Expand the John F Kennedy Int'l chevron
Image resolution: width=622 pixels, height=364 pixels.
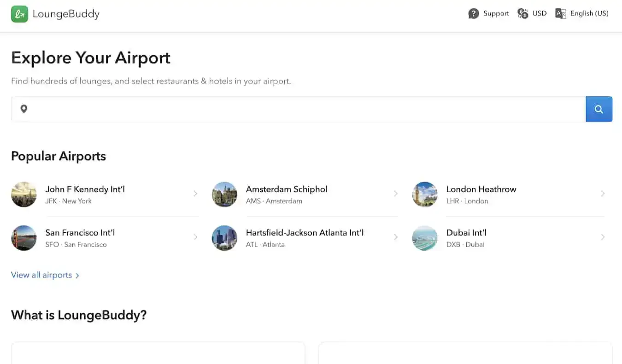coord(195,194)
